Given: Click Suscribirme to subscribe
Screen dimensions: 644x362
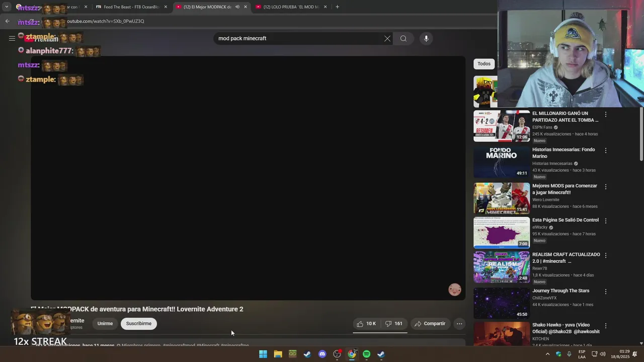Looking at the screenshot, I should pos(139,324).
